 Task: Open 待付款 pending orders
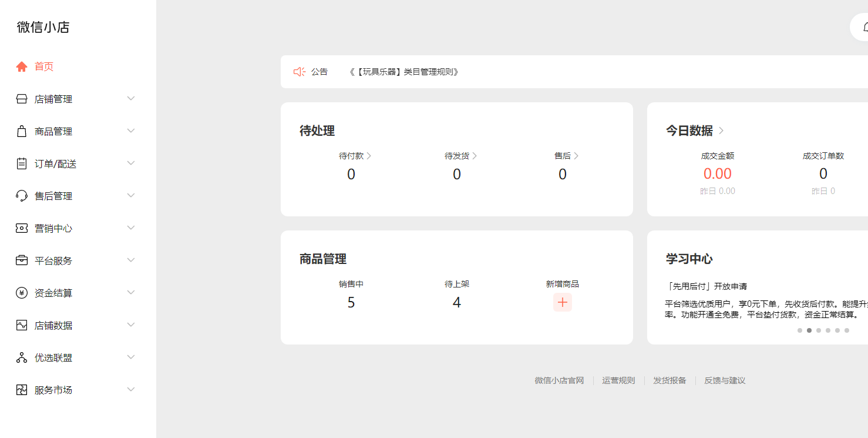355,156
